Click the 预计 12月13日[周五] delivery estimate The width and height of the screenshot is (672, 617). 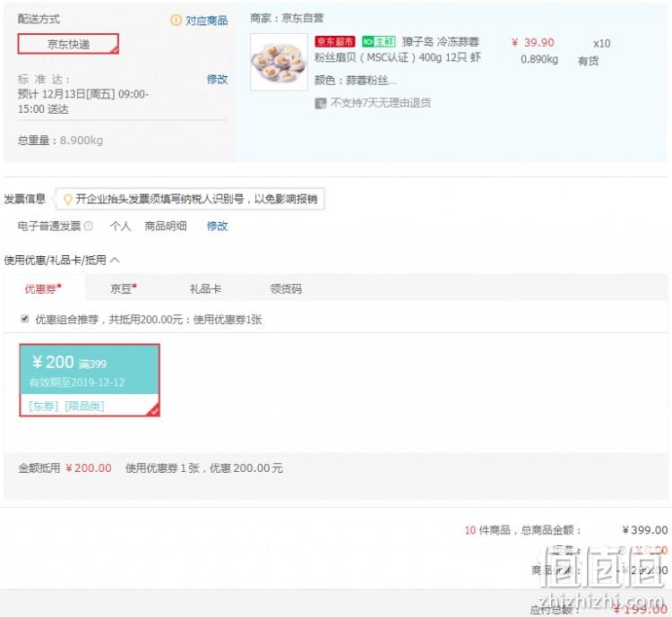coord(83,101)
